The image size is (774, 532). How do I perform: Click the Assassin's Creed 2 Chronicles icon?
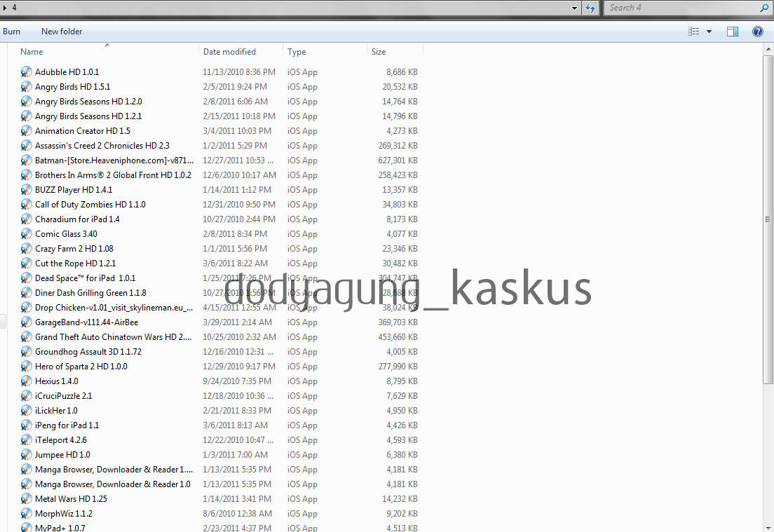click(26, 146)
